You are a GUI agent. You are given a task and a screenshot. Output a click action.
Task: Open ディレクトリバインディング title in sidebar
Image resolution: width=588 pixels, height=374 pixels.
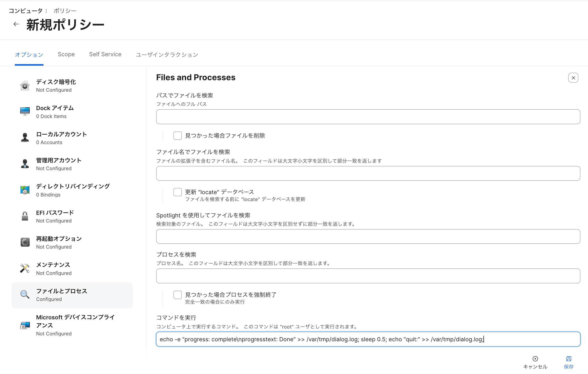(73, 186)
